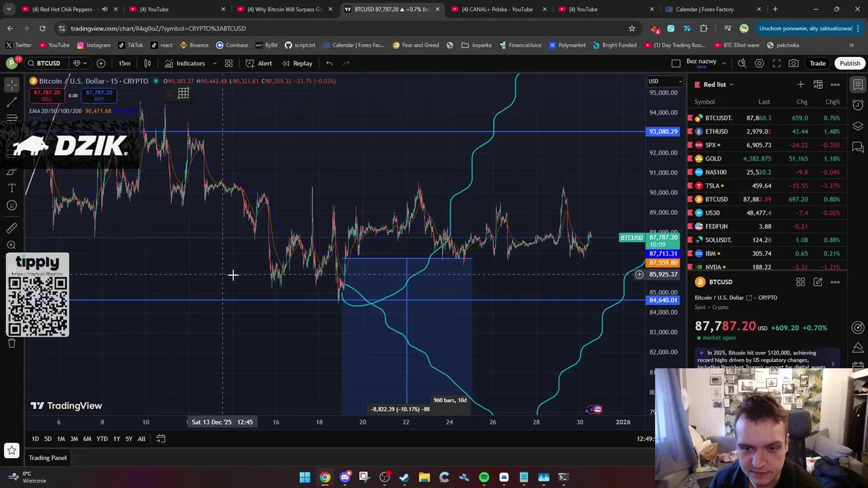Open Spotify from the Windows taskbar
This screenshot has width=868, height=488.
[484, 477]
